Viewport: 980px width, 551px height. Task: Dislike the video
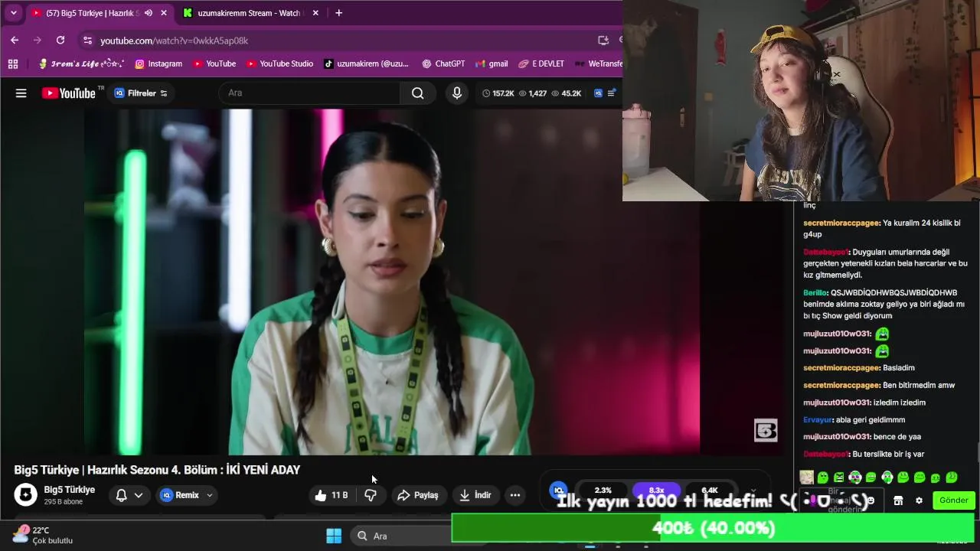[x=371, y=495]
